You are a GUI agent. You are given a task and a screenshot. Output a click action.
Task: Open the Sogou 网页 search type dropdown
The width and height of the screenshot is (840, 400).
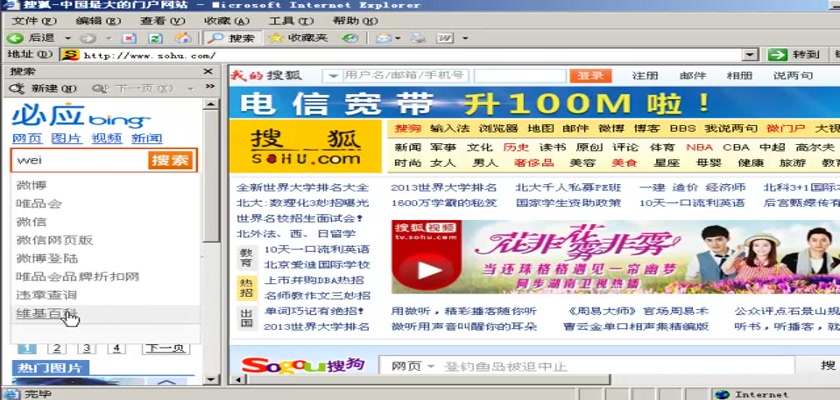click(412, 366)
